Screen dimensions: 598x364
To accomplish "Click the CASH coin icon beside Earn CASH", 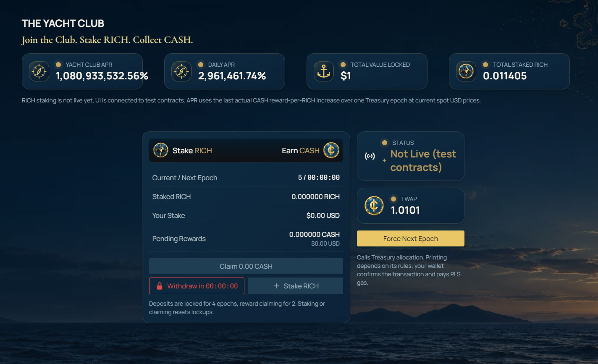I will (331, 150).
